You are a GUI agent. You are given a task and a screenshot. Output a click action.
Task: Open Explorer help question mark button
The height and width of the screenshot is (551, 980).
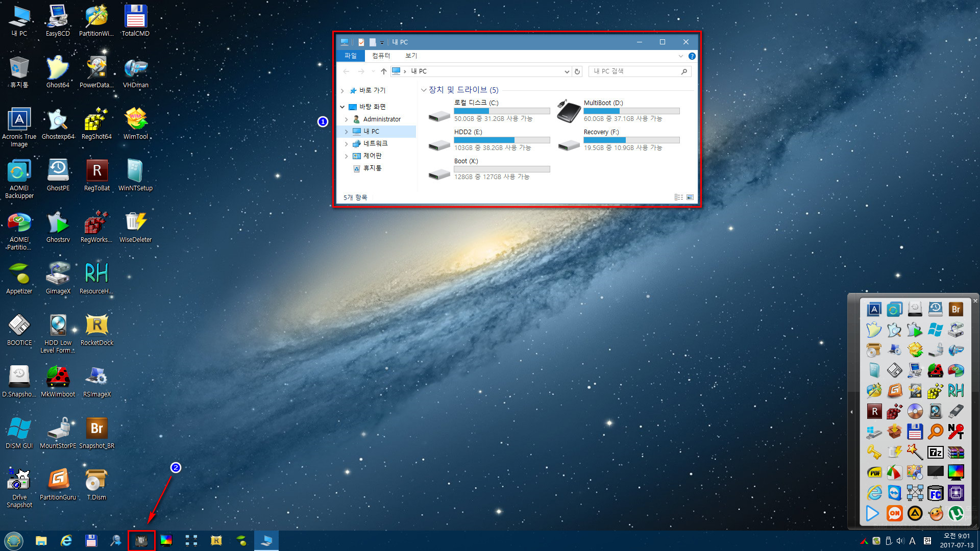coord(692,56)
